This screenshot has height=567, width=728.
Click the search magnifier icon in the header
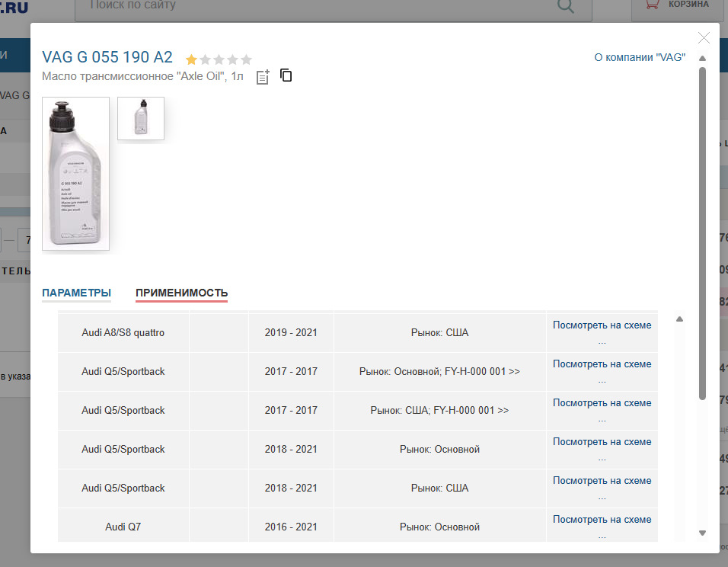565,5
